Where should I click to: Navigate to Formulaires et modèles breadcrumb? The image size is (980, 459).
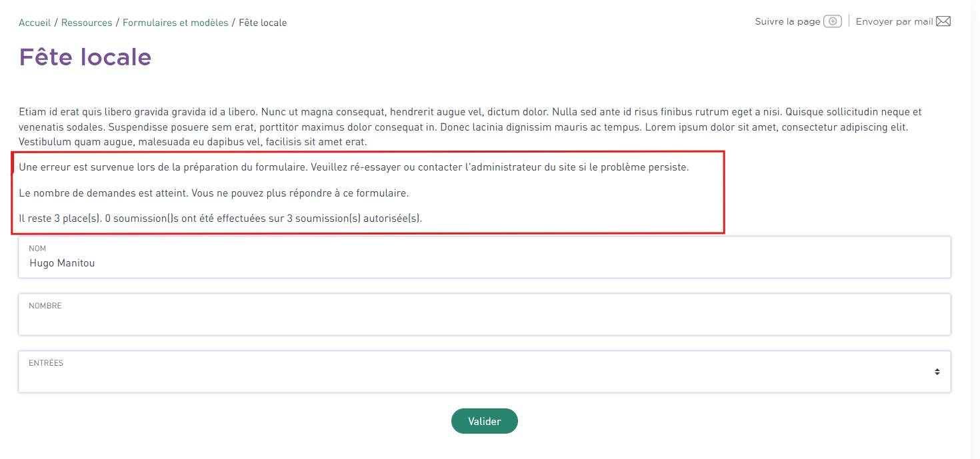[x=175, y=23]
